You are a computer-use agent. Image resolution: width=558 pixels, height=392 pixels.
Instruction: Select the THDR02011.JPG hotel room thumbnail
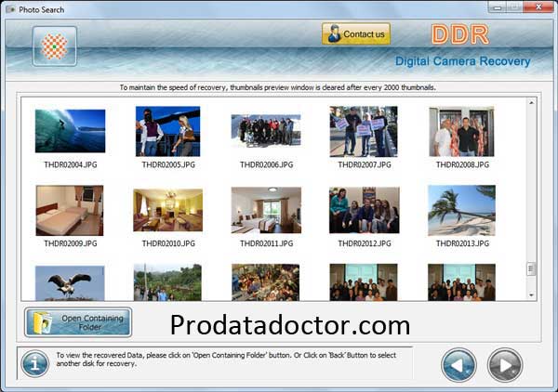(x=266, y=210)
